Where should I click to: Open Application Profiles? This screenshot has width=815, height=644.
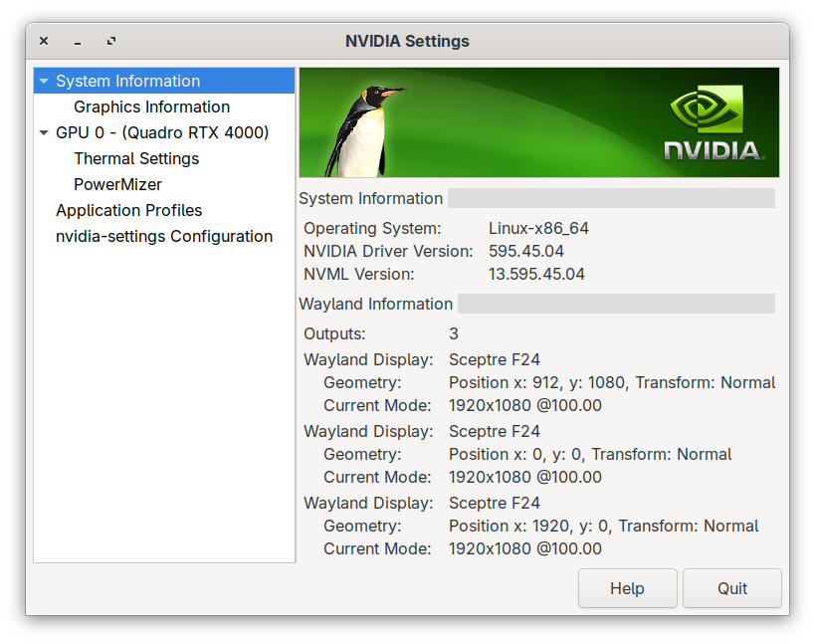click(128, 211)
